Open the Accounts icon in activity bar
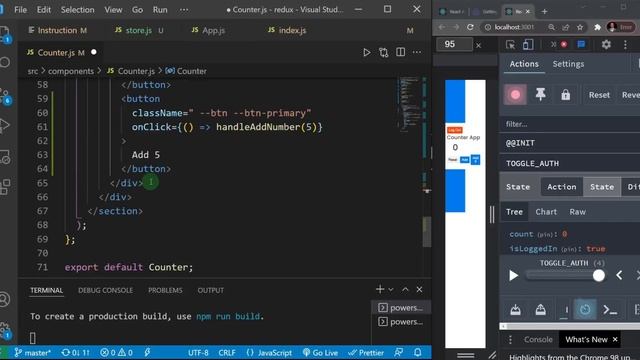 pos(5,299)
